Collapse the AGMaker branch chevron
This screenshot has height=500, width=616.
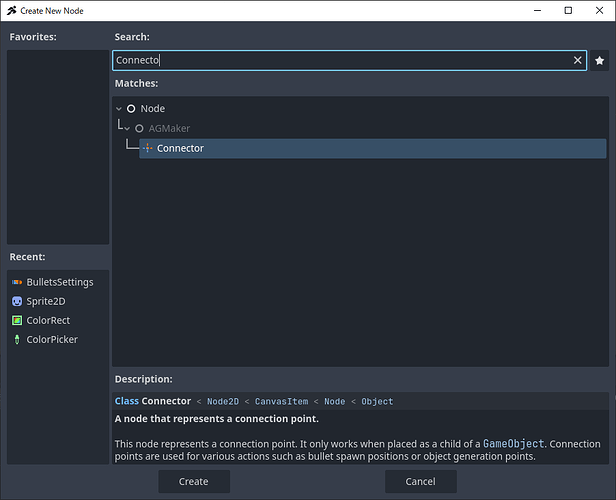[x=127, y=128]
